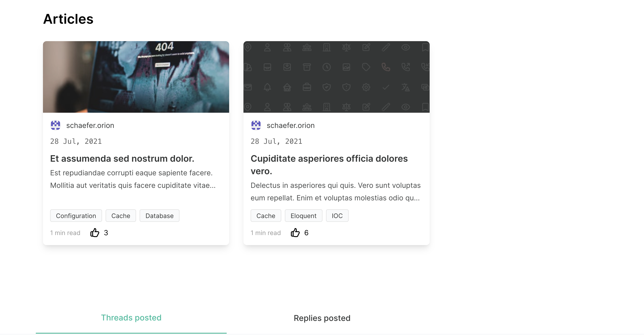Select the Configuration tag
Viewport: 644px width, 335px height.
coord(76,216)
